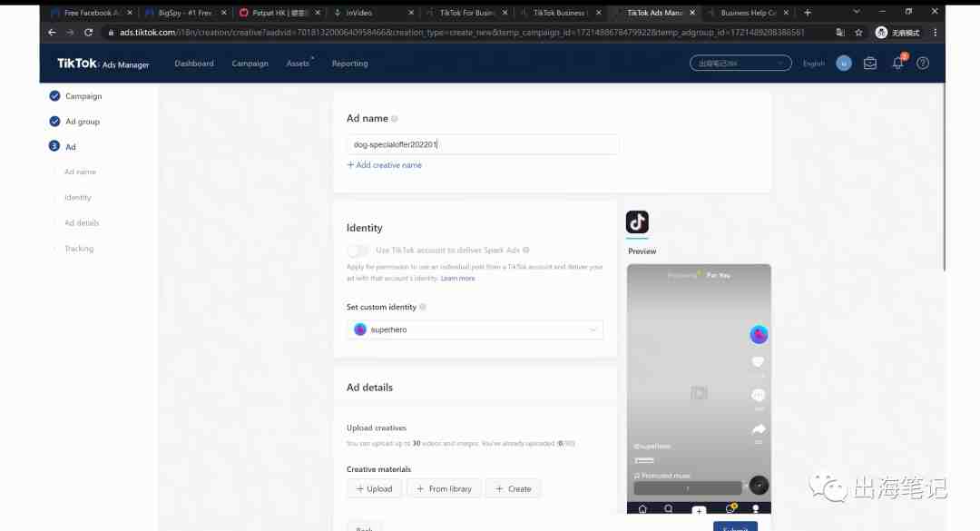Image resolution: width=980 pixels, height=531 pixels.
Task: Open the Campaign menu in top navigation
Action: point(250,64)
